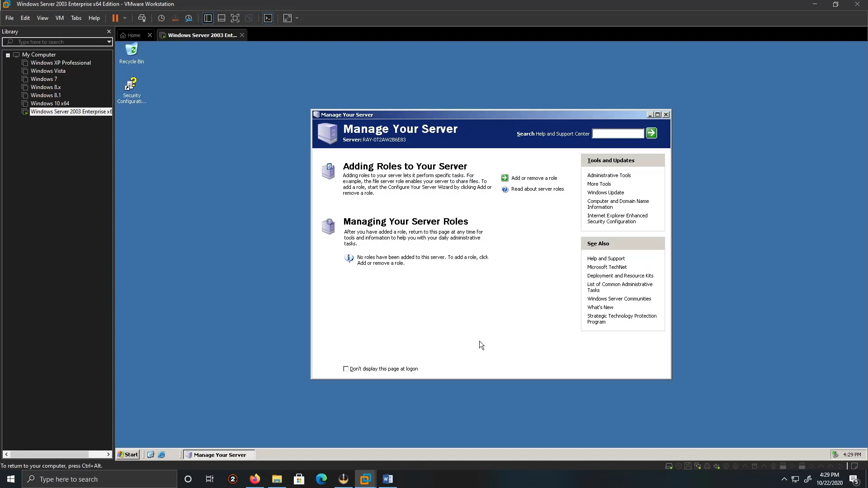This screenshot has width=868, height=488.
Task: Click the green search go arrow
Action: coord(651,133)
